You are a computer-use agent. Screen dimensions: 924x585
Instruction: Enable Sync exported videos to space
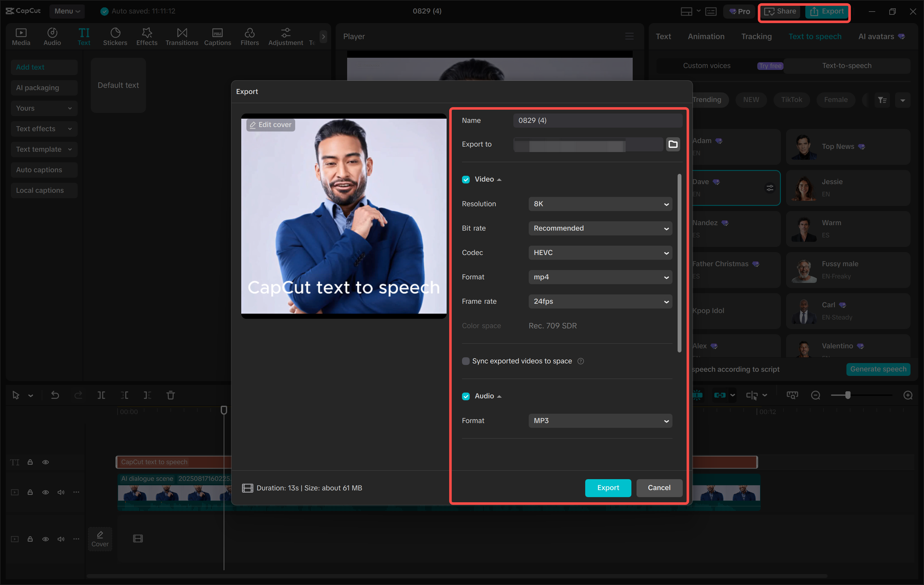click(x=466, y=361)
